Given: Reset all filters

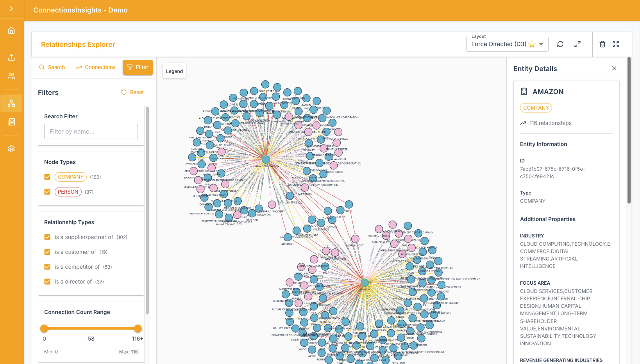Looking at the screenshot, I should tap(132, 92).
